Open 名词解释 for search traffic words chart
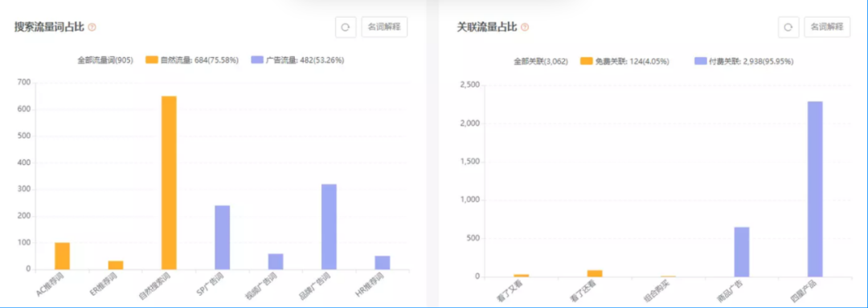This screenshot has height=308, width=868. click(385, 27)
